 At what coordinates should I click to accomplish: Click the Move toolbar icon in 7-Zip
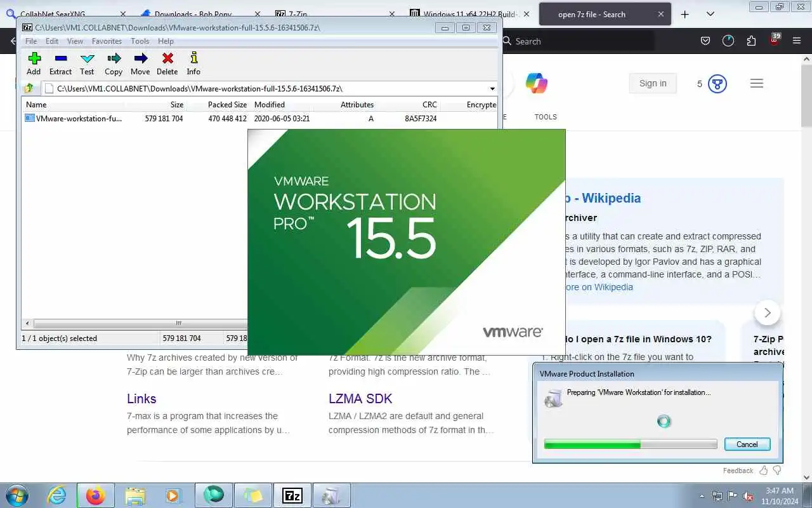click(x=140, y=63)
